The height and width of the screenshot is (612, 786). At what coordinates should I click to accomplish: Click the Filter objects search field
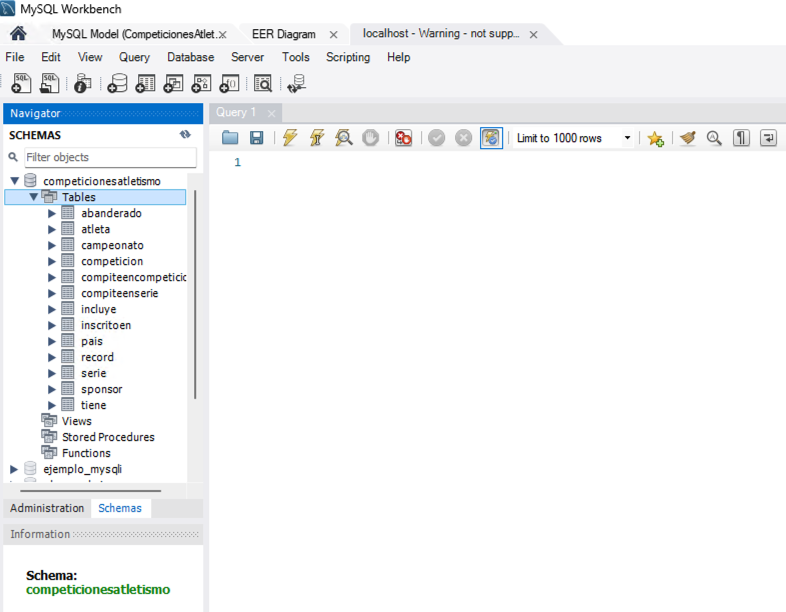[110, 157]
